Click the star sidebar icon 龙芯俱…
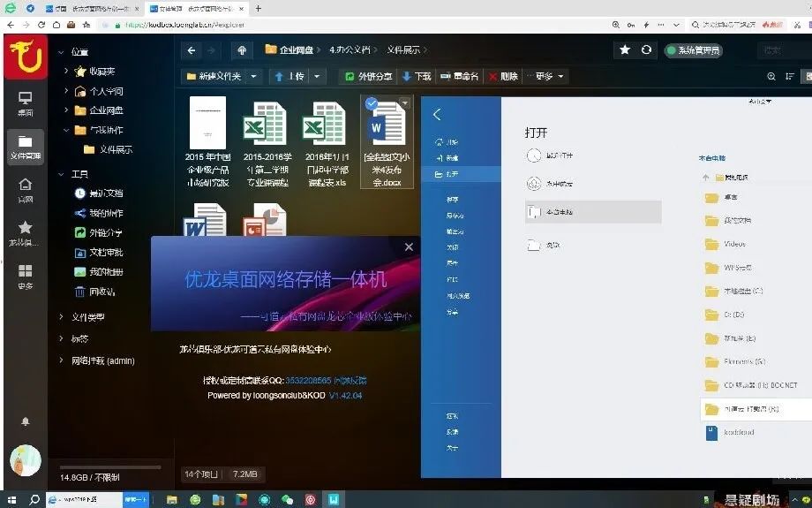Screen dimensions: 812x508 point(25,233)
